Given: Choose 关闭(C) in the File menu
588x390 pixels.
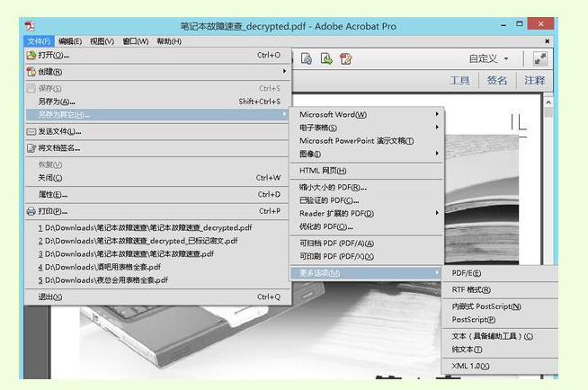Looking at the screenshot, I should pyautogui.click(x=156, y=178).
